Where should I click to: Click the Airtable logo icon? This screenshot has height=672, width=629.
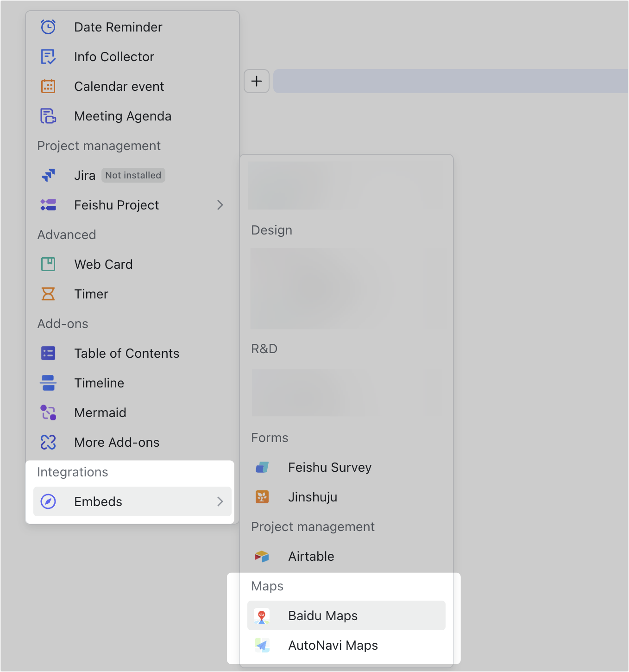tap(262, 556)
